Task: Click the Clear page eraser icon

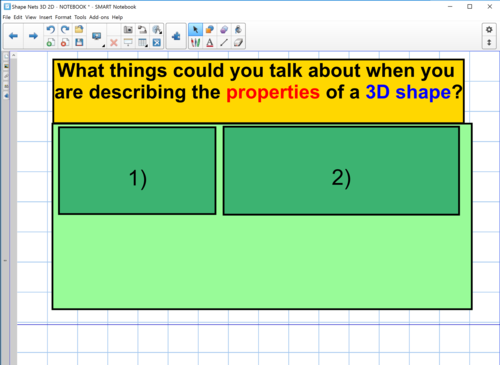Action: 238,42
